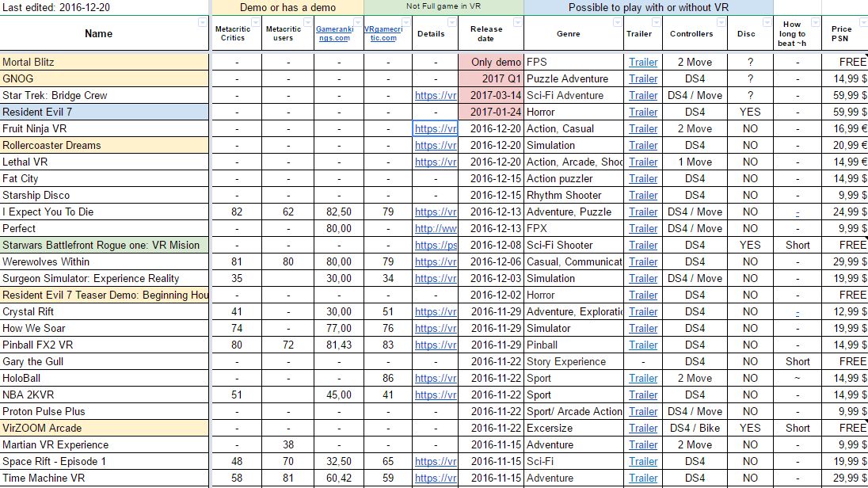Open How long to beat link for I Expect You To Die
868x488 pixels.
point(798,212)
